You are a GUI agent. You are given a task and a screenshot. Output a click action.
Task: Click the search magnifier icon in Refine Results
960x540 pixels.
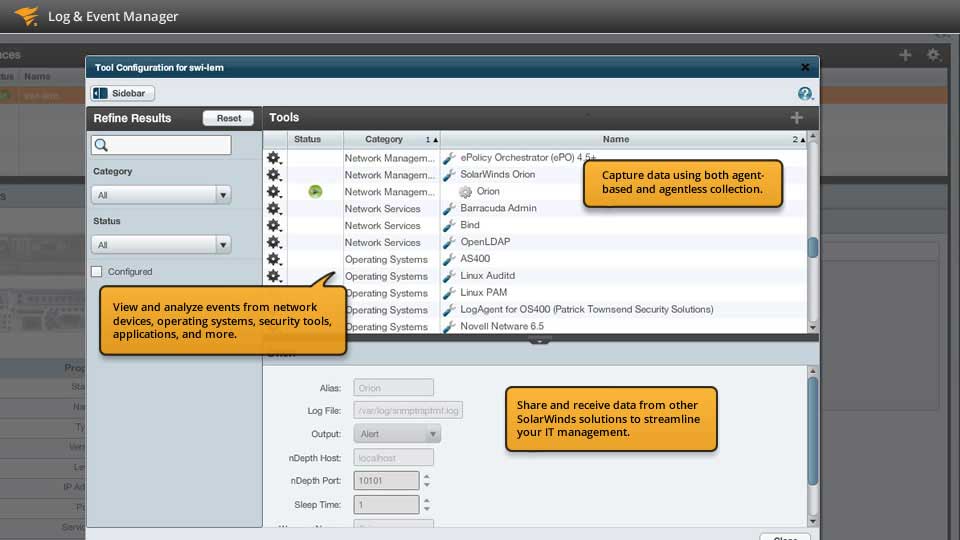[101, 146]
